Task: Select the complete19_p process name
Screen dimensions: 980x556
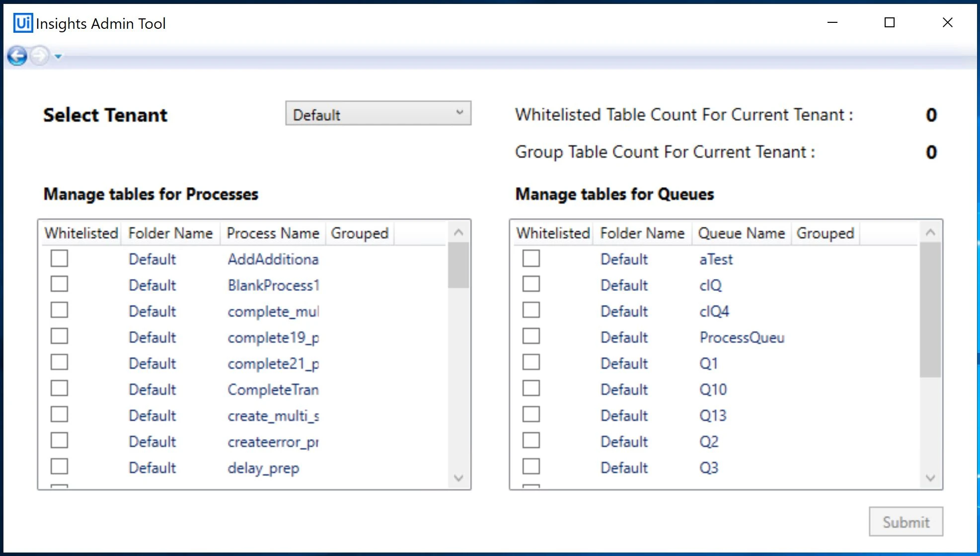Action: 273,338
